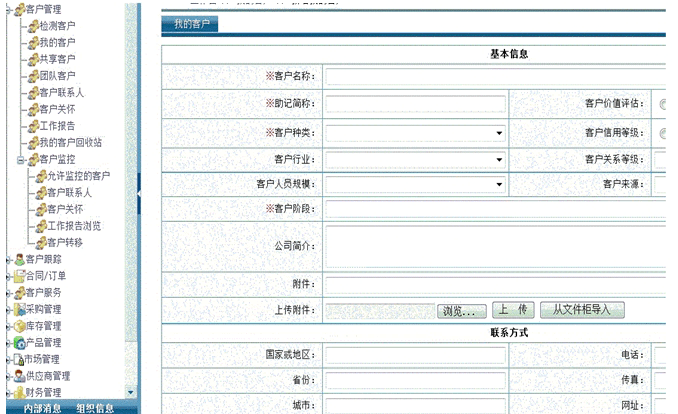This screenshot has width=678, height=414.
Task: Click the 供应商管理 icon
Action: [x=19, y=376]
